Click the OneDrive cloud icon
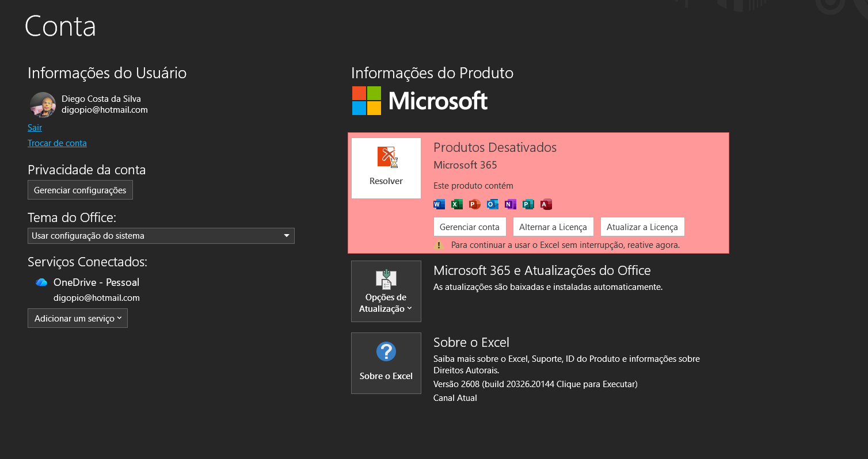 pyautogui.click(x=41, y=282)
